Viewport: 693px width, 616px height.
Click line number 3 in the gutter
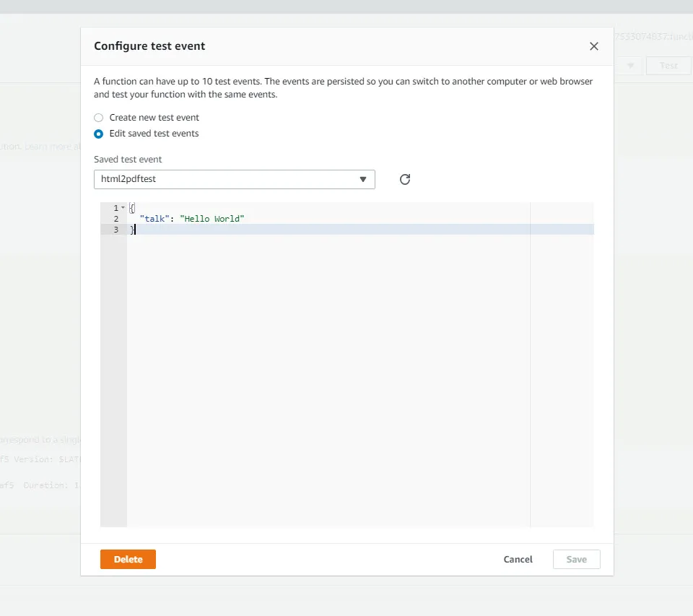(115, 230)
